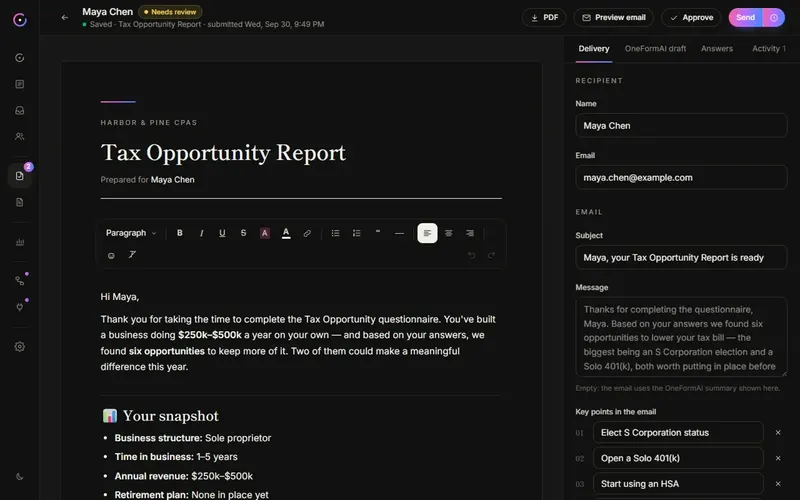
Task: Click the Annual revenue: $250k–$500k bullet
Action: [183, 476]
